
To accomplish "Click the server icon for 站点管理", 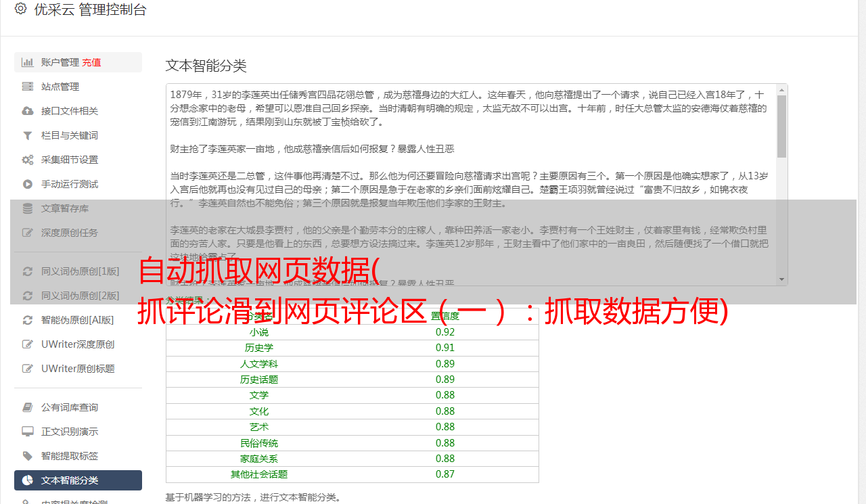I will point(27,87).
